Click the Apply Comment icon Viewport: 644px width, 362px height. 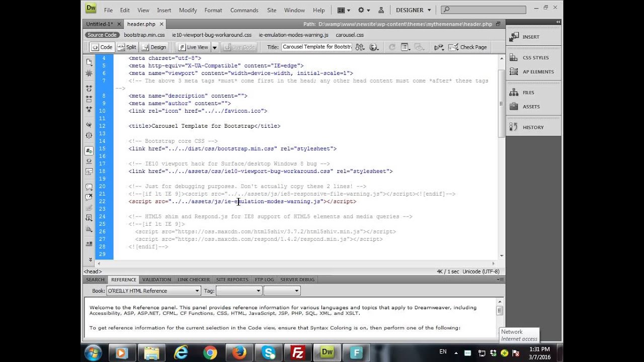coord(89,187)
